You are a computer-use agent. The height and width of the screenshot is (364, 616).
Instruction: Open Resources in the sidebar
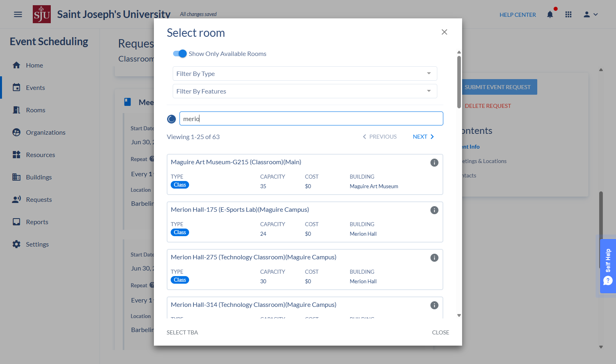[40, 155]
